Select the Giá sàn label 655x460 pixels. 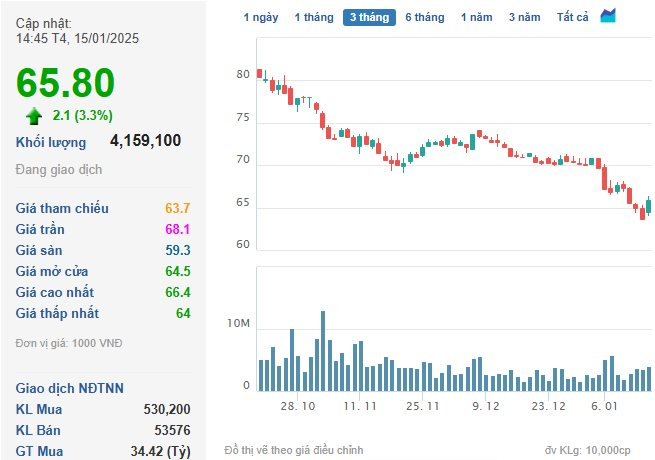(38, 250)
